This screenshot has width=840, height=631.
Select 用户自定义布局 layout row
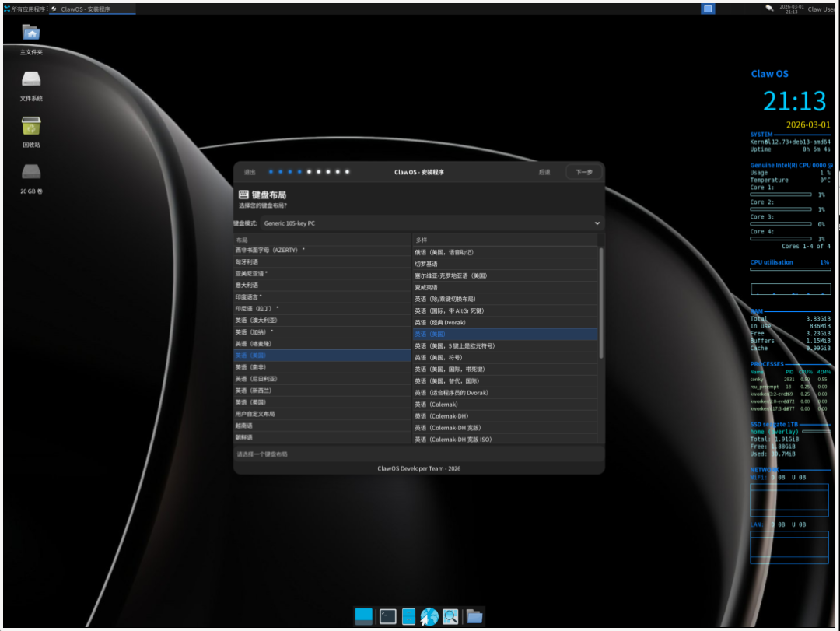(x=322, y=414)
